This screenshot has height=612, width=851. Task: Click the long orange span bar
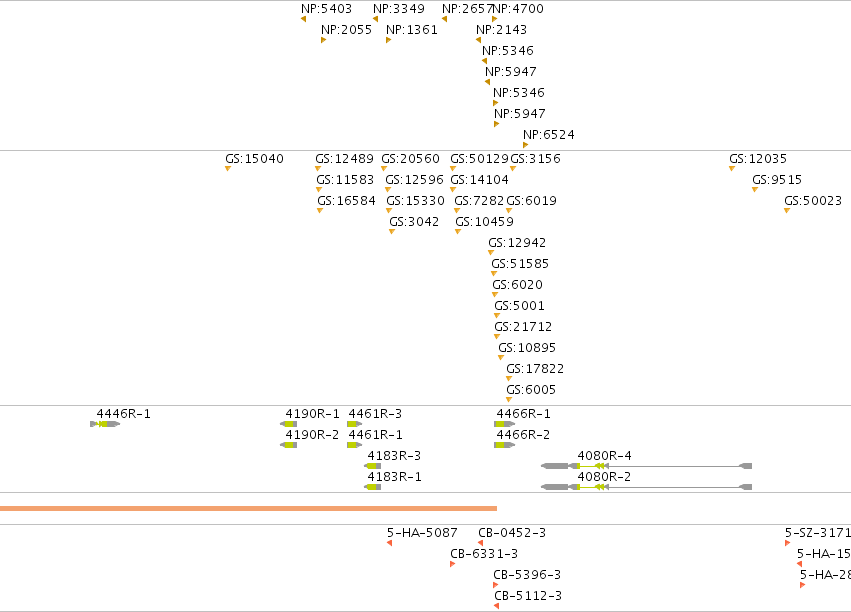248,508
